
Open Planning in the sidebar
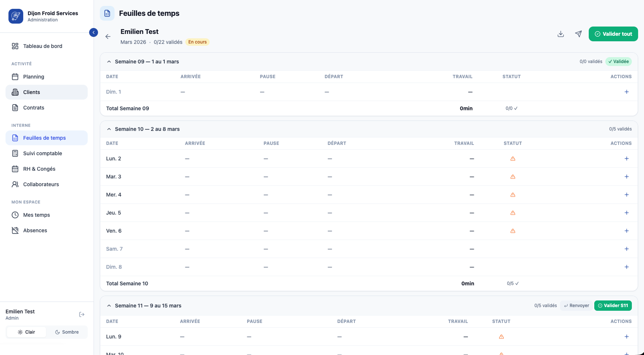34,77
